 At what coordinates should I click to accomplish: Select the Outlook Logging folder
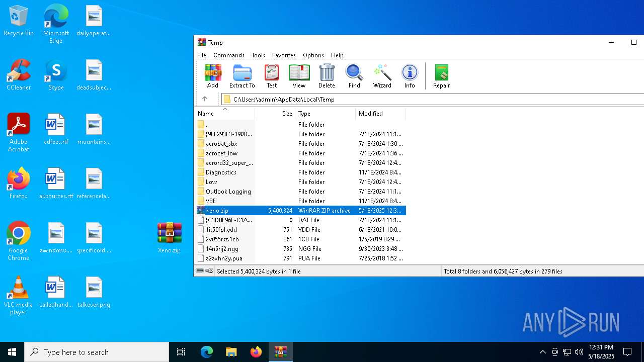(301, 192)
